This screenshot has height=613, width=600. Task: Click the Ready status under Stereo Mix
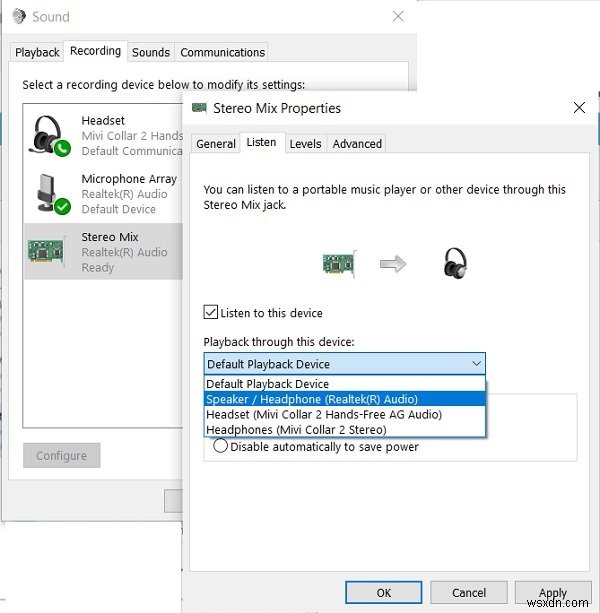click(x=98, y=267)
